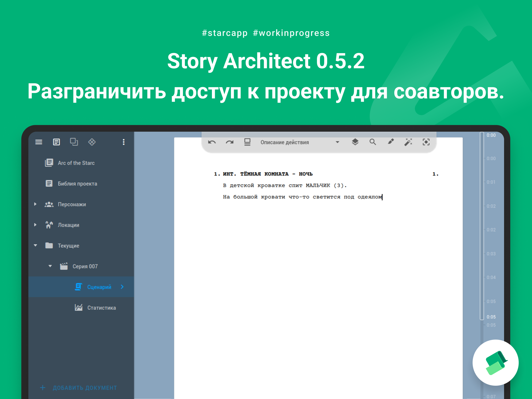Click the scene number on the right margin

pos(435,174)
